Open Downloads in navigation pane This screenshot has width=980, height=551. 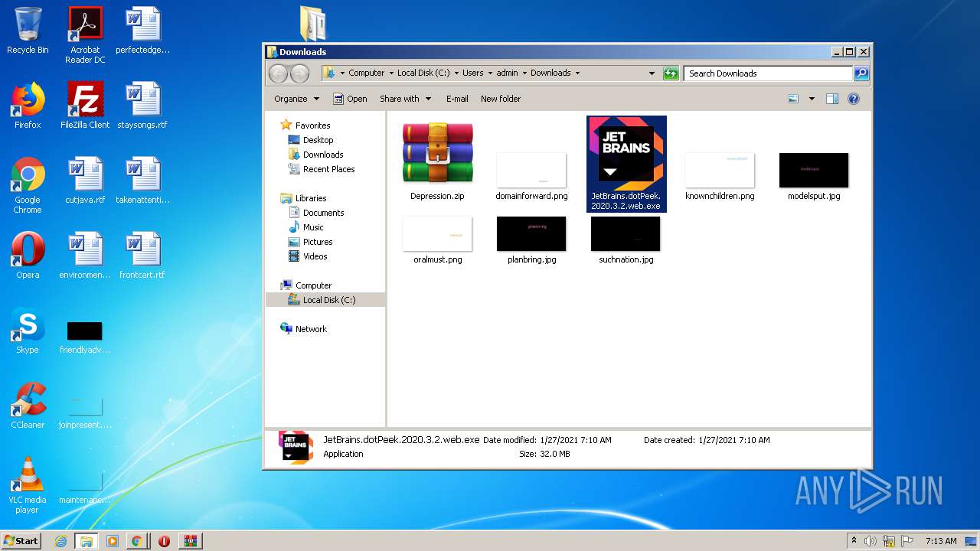(315, 155)
